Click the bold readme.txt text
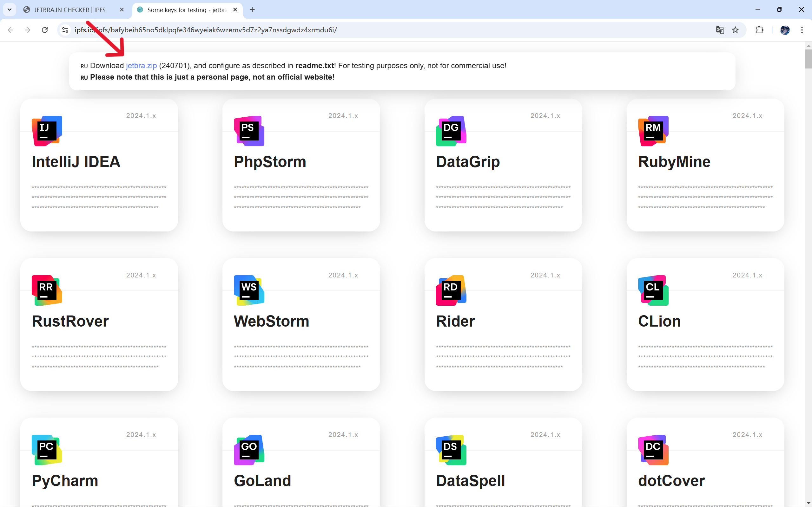Screen dimensions: 812x507 (314, 66)
